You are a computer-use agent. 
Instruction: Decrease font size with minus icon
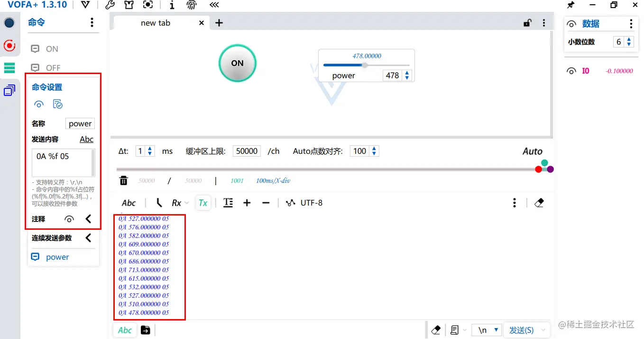click(266, 203)
